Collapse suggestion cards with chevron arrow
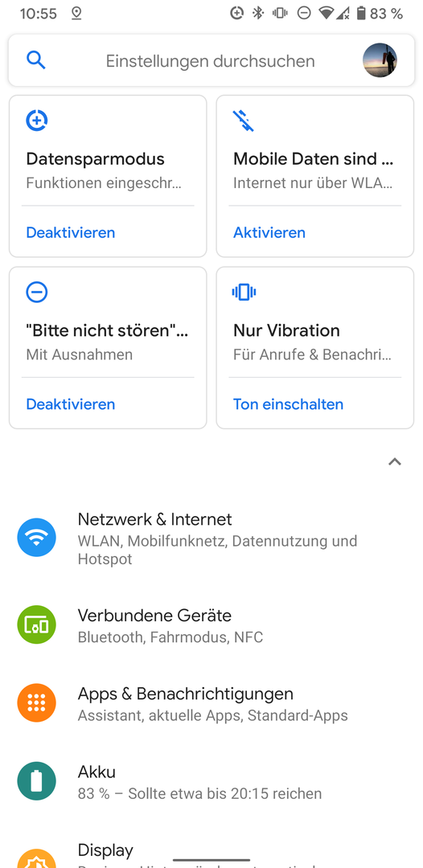Screen dimensions: 423x868 [x=394, y=461]
